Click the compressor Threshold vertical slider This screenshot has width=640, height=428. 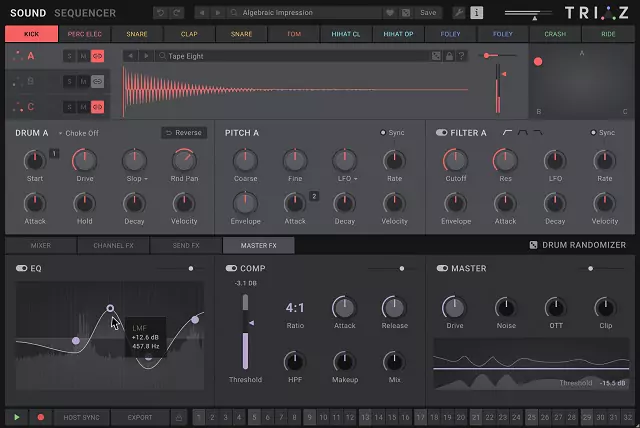245,332
